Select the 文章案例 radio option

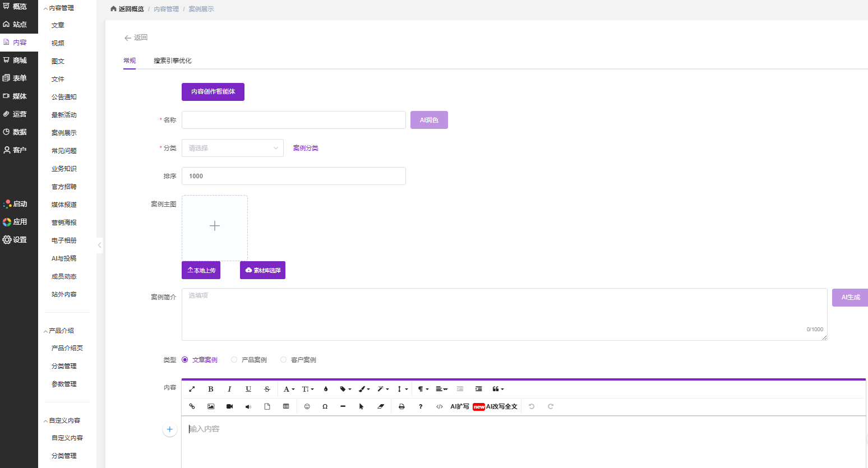pos(200,360)
